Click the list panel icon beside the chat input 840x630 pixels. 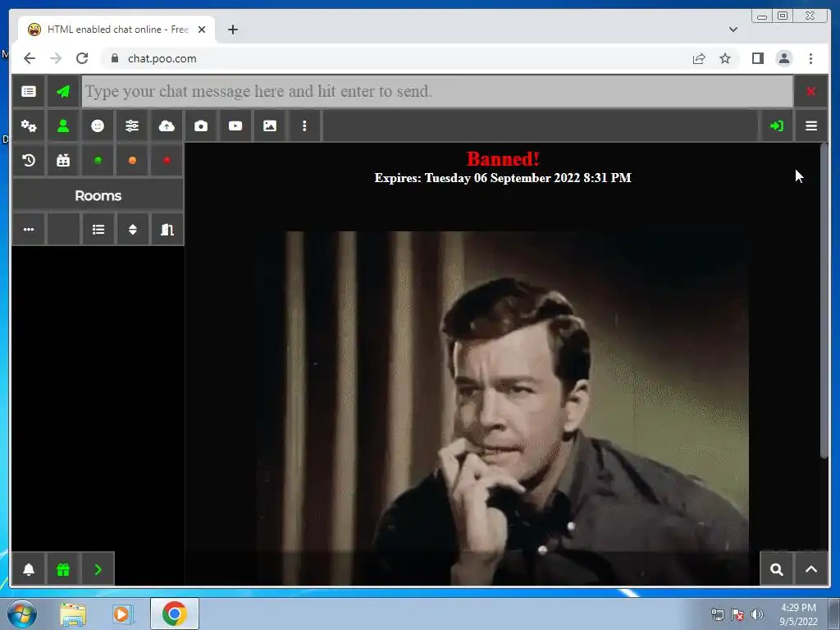click(x=29, y=92)
